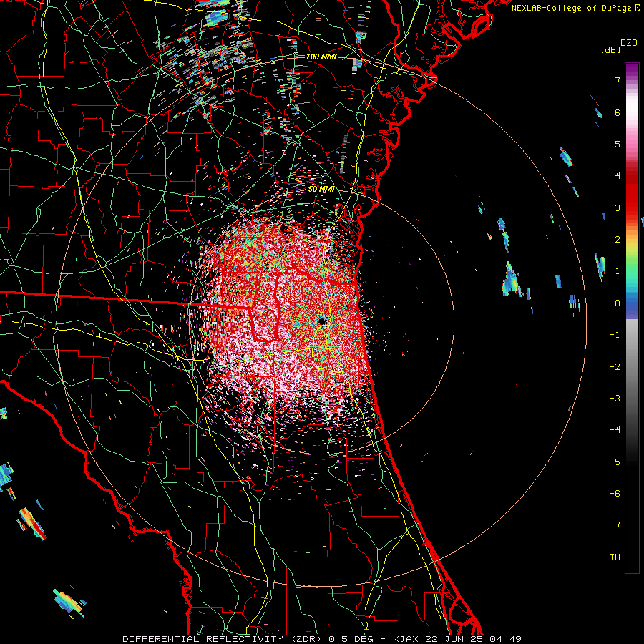Click the -3 label on the scale

point(615,398)
